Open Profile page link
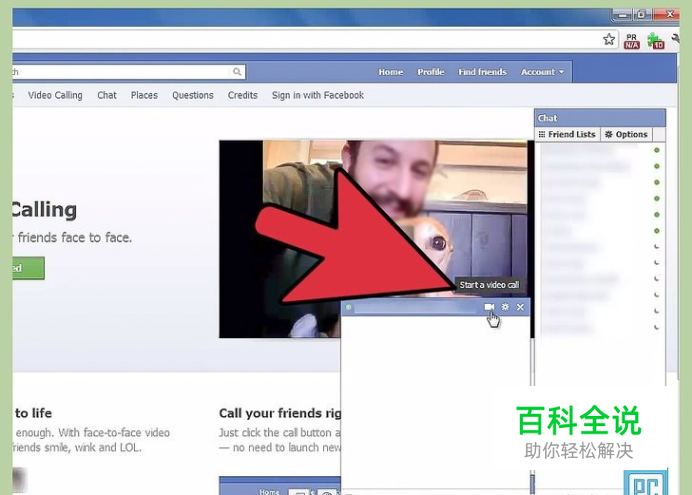 (431, 72)
